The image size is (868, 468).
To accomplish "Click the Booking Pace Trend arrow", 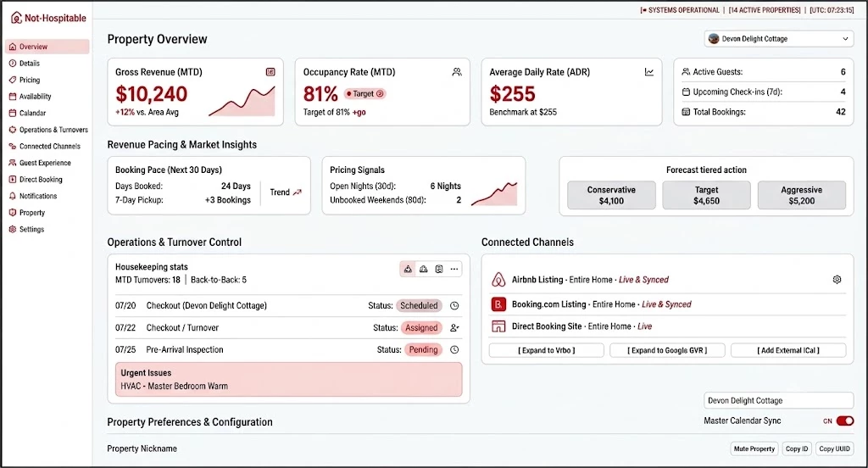I will point(298,192).
